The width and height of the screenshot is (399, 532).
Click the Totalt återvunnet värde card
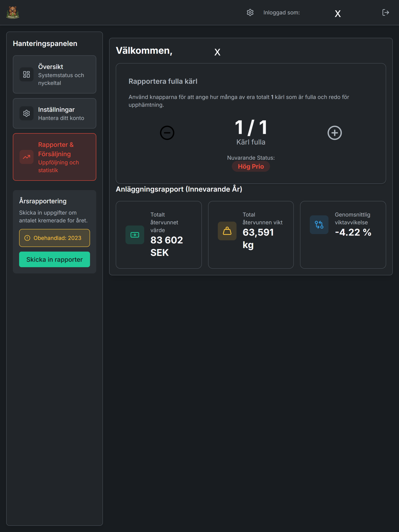159,235
